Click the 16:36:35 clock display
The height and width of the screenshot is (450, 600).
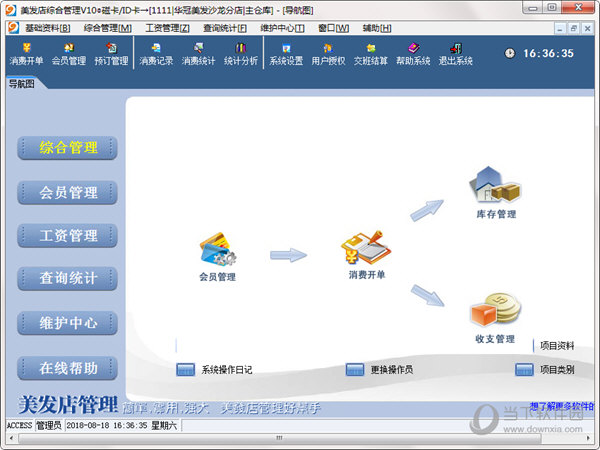click(x=548, y=53)
